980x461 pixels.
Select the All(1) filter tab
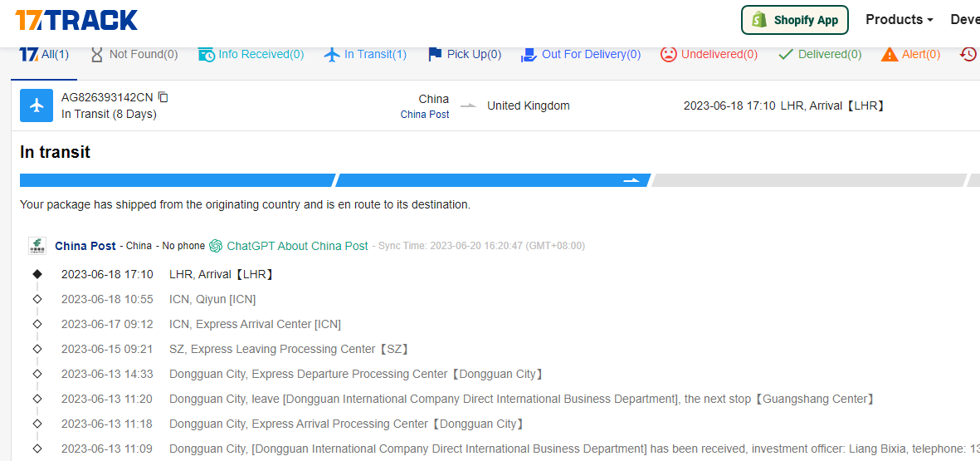tap(44, 55)
